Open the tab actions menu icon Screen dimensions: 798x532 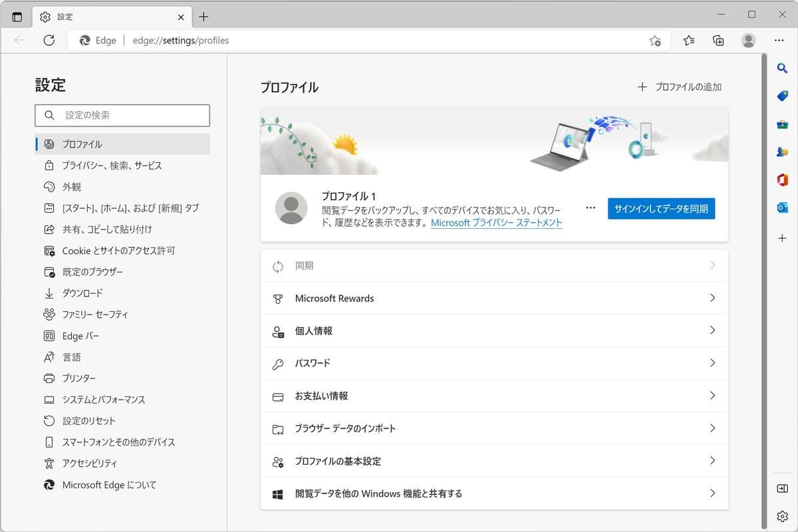[x=17, y=17]
